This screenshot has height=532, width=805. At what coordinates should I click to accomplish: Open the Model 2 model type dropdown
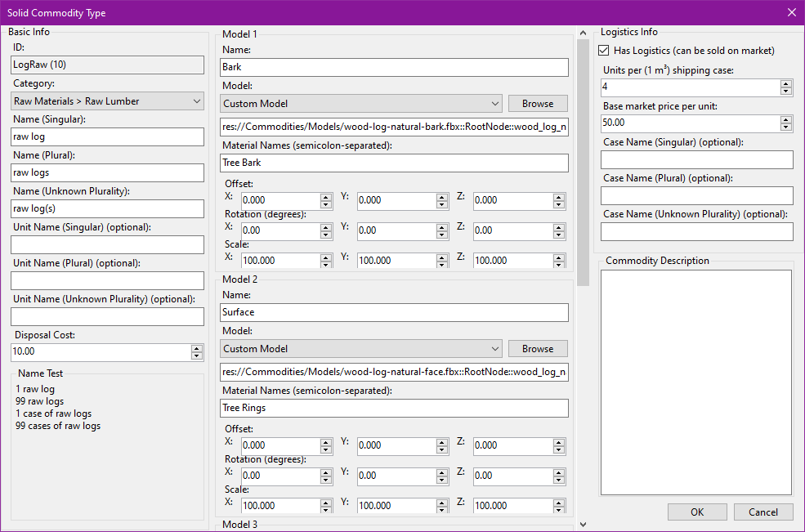[x=361, y=349]
